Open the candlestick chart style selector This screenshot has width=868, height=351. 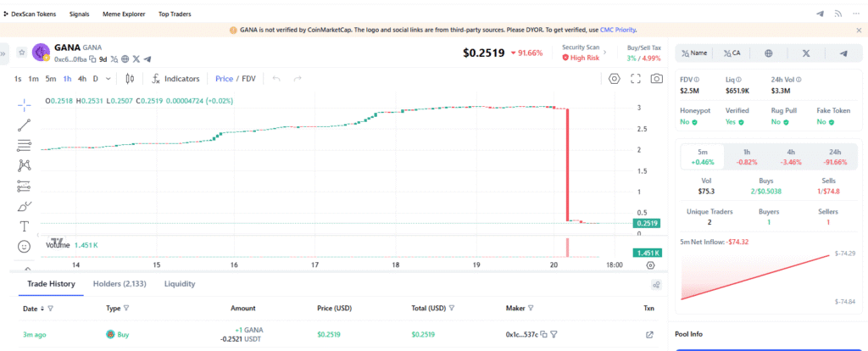coord(129,79)
